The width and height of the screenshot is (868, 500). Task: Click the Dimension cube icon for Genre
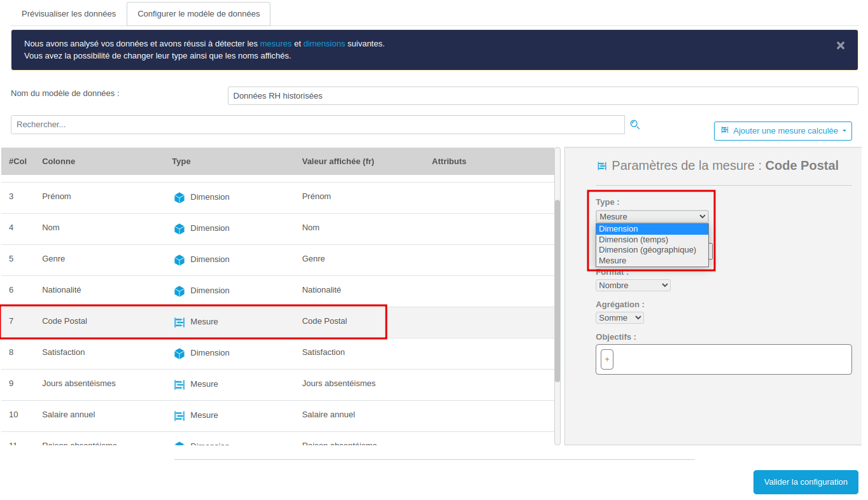point(179,260)
